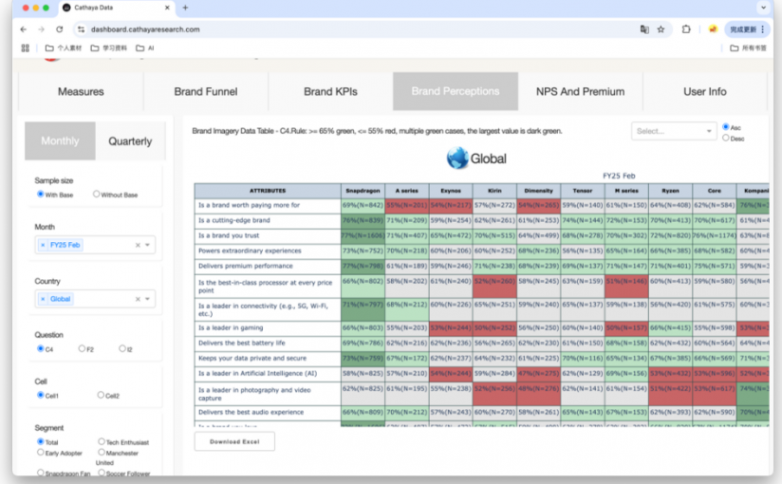Switch to the Brand Funnel tab

206,92
